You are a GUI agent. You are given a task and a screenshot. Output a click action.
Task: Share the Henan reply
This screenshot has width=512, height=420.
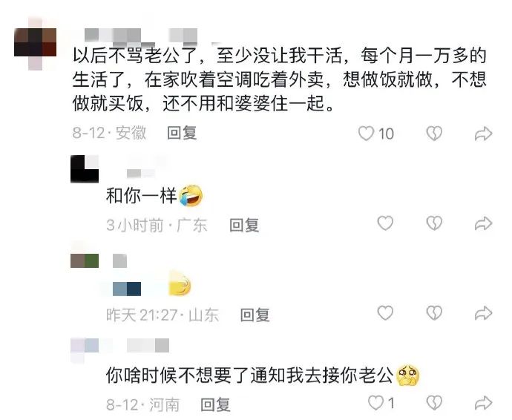[x=483, y=403]
